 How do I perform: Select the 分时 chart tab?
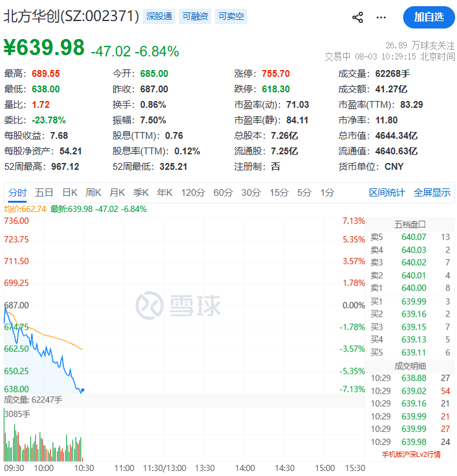pos(17,193)
